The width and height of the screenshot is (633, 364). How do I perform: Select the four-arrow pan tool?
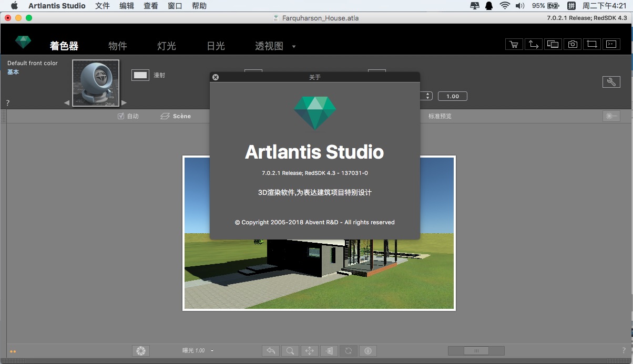coord(309,350)
